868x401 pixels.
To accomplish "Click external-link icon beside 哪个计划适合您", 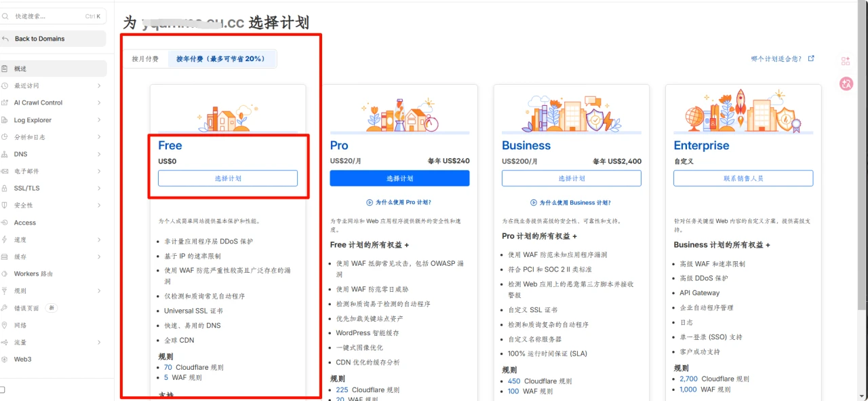I will point(811,58).
